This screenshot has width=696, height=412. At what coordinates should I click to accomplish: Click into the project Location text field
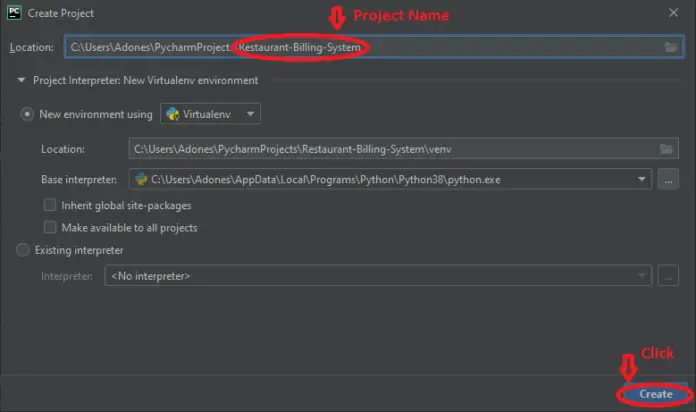coord(374,47)
